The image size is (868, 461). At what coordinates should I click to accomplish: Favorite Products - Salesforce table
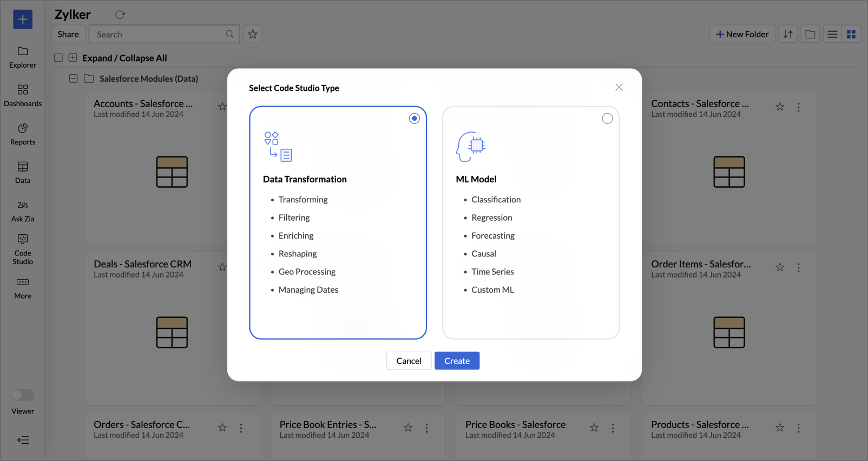pos(780,428)
